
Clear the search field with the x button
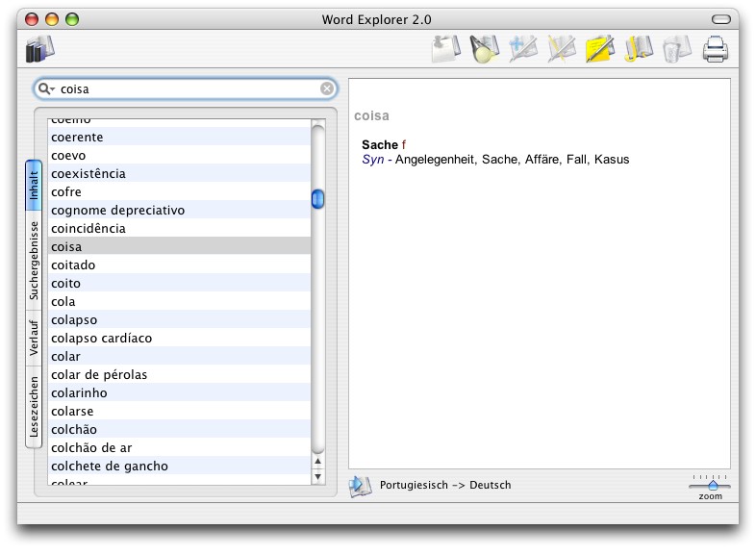326,88
